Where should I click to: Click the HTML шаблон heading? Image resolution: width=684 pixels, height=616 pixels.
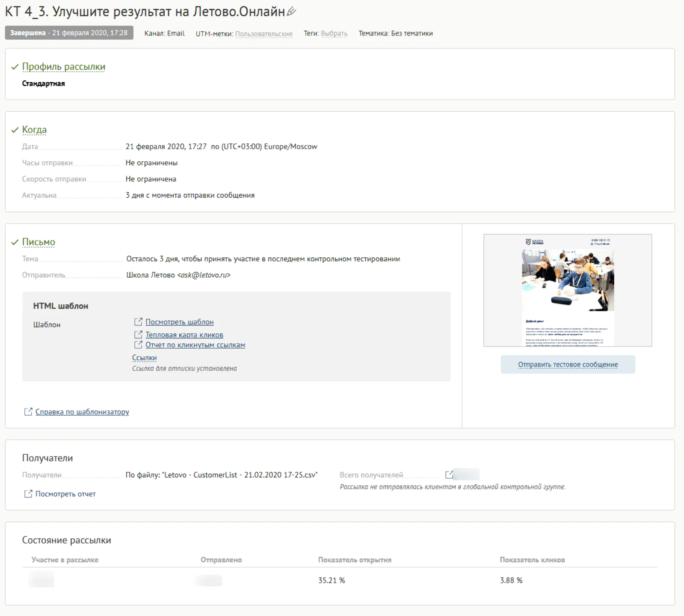61,306
